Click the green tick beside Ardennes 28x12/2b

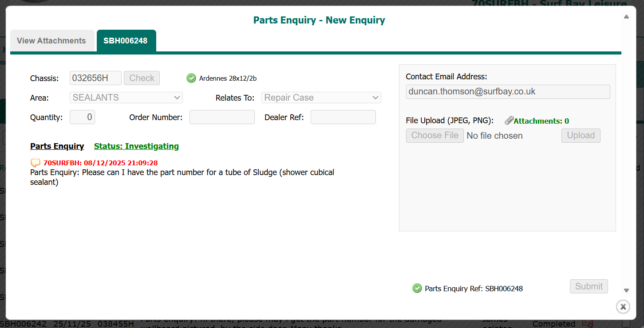tap(191, 78)
